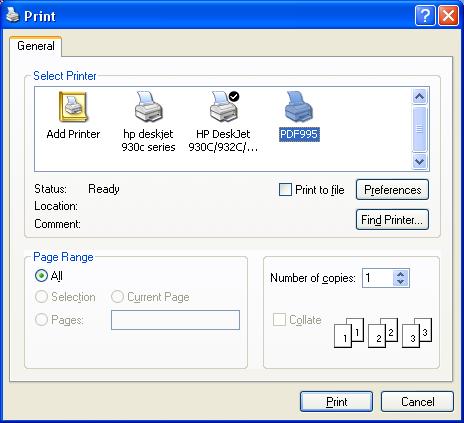Enable the Print to file checkbox
This screenshot has width=464, height=423.
[x=285, y=190]
